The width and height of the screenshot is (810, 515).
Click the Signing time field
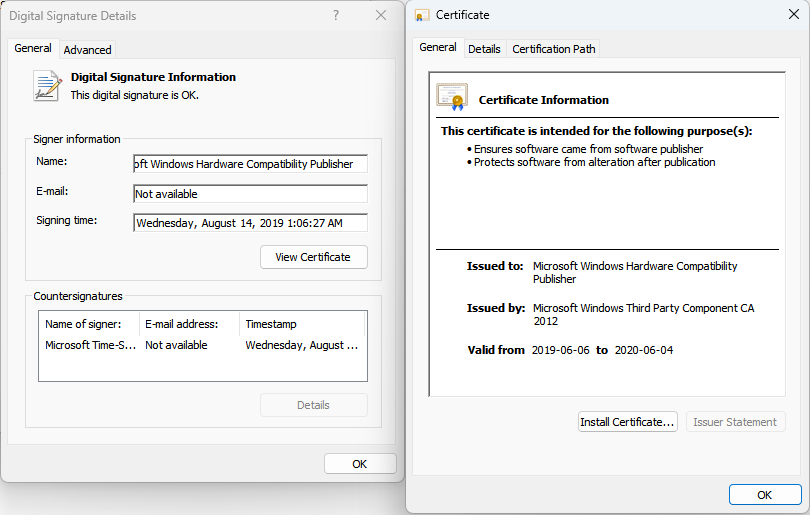coord(250,223)
